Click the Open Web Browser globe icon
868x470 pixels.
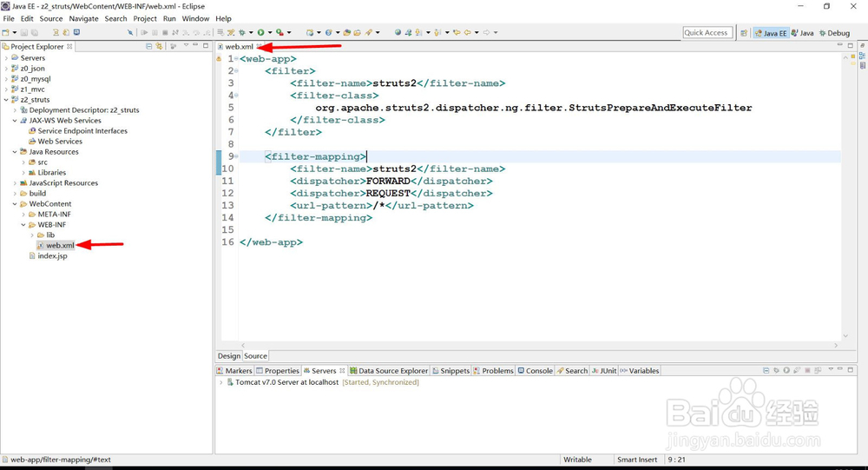point(398,33)
